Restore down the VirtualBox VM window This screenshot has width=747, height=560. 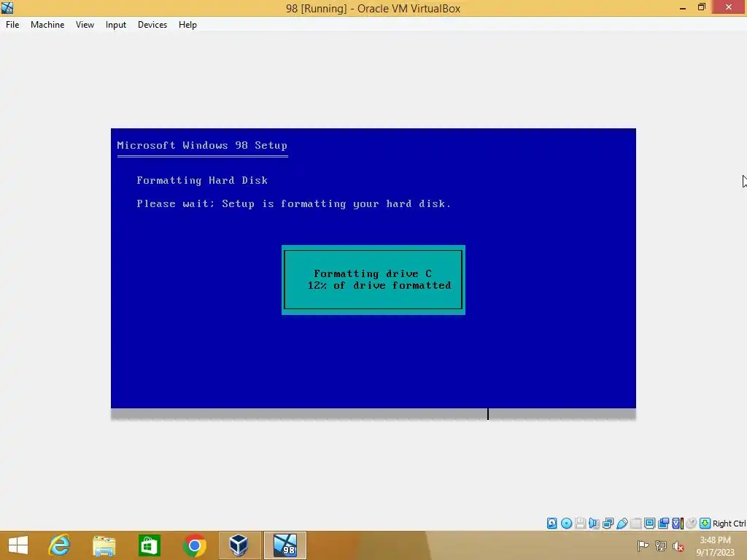[702, 7]
